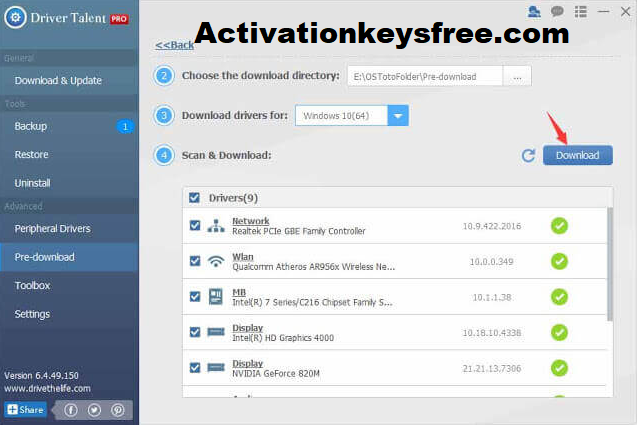
Task: Toggle the Drivers(9) select-all checkbox
Action: (x=194, y=198)
